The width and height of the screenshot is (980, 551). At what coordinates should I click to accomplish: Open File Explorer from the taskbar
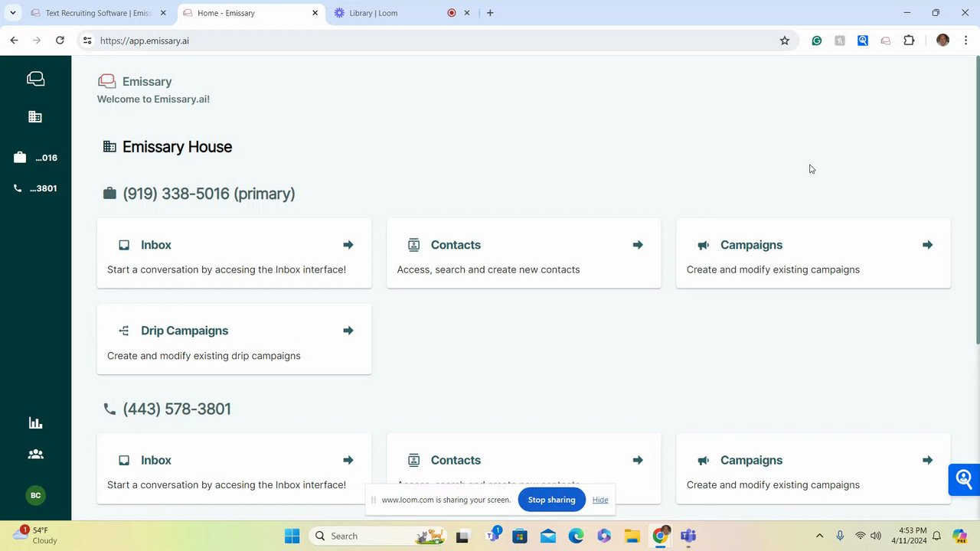click(632, 536)
